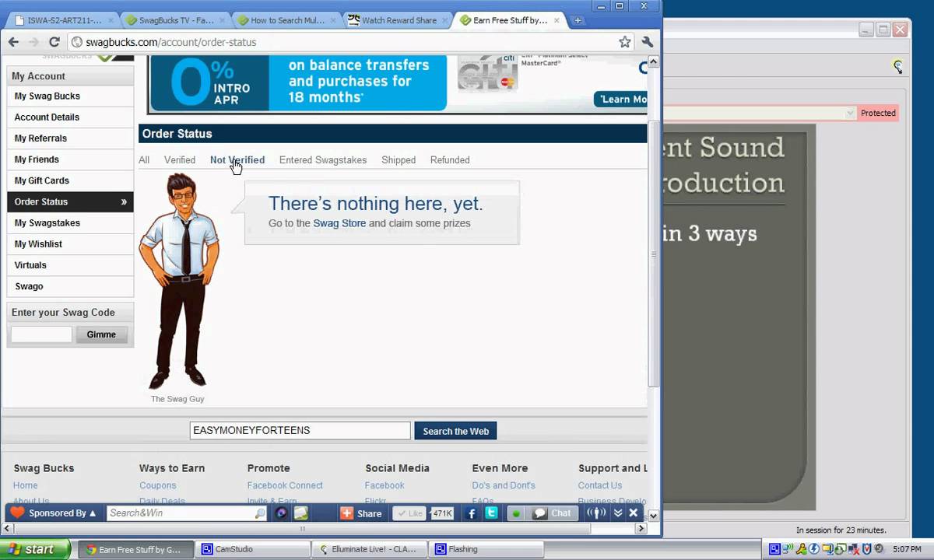Screen dimensions: 934x560
Task: Open the Contact Us footer link
Action: click(x=600, y=485)
